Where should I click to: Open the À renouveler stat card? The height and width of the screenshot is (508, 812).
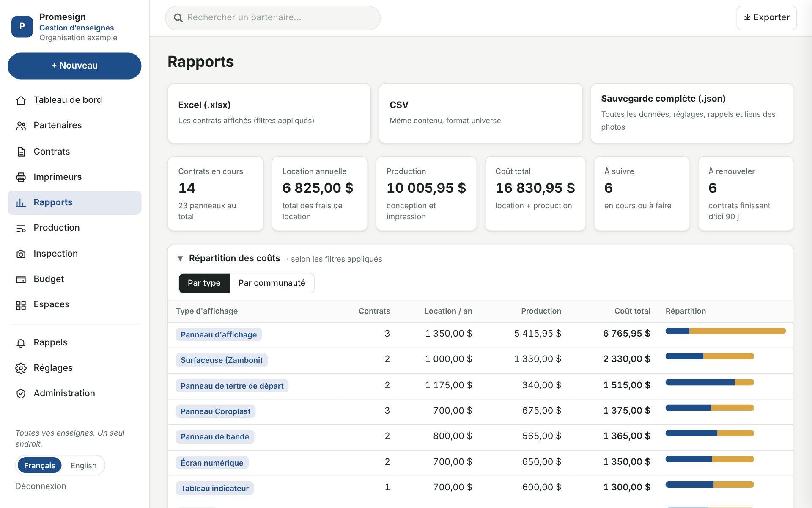746,193
